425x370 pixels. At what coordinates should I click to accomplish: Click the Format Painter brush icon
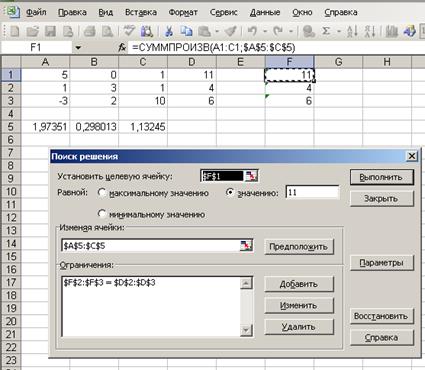tap(231, 32)
